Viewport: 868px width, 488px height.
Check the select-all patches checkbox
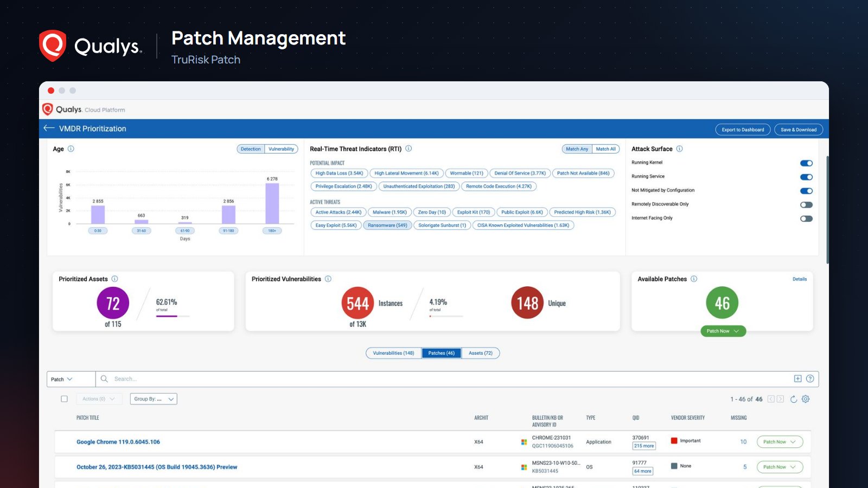tap(64, 399)
